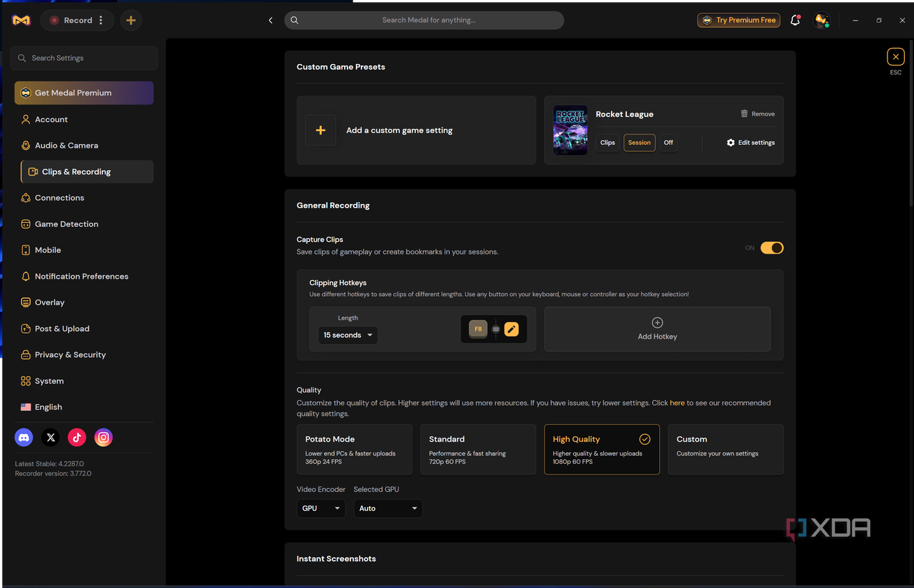Open the Overlay settings section
Viewport: 914px width, 588px height.
(x=84, y=302)
